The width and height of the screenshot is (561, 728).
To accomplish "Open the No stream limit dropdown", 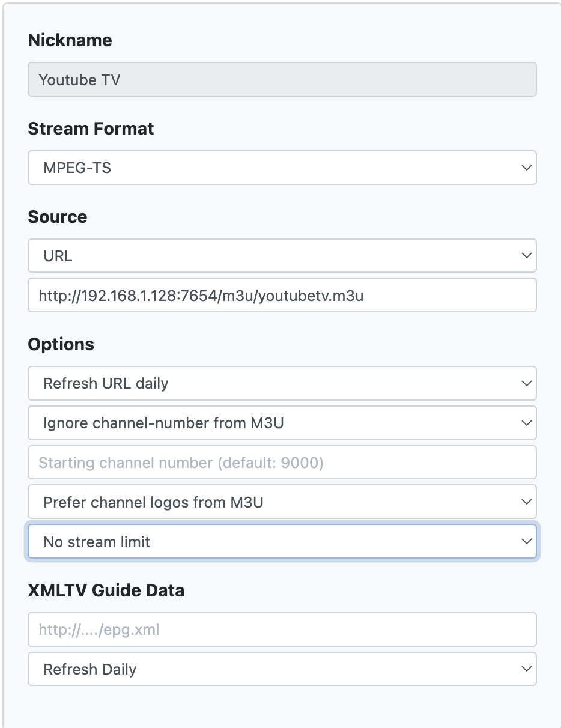I will pyautogui.click(x=282, y=542).
